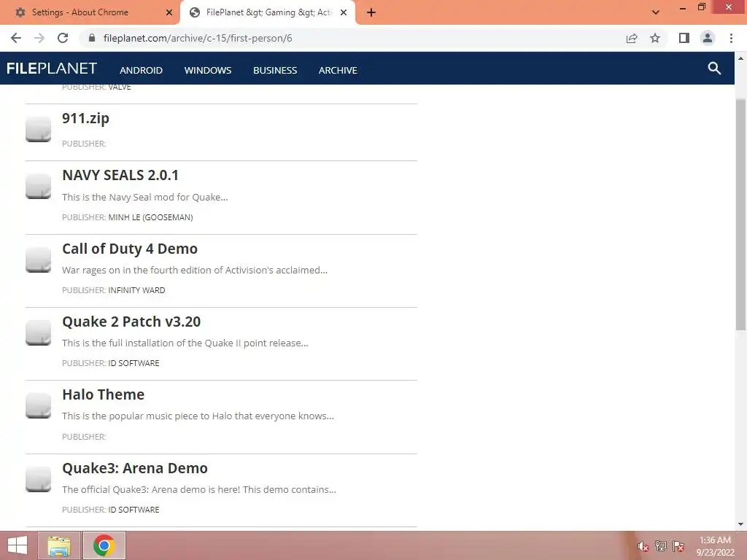Click the network tray icon
Viewport: 747px width, 560px height.
(661, 546)
